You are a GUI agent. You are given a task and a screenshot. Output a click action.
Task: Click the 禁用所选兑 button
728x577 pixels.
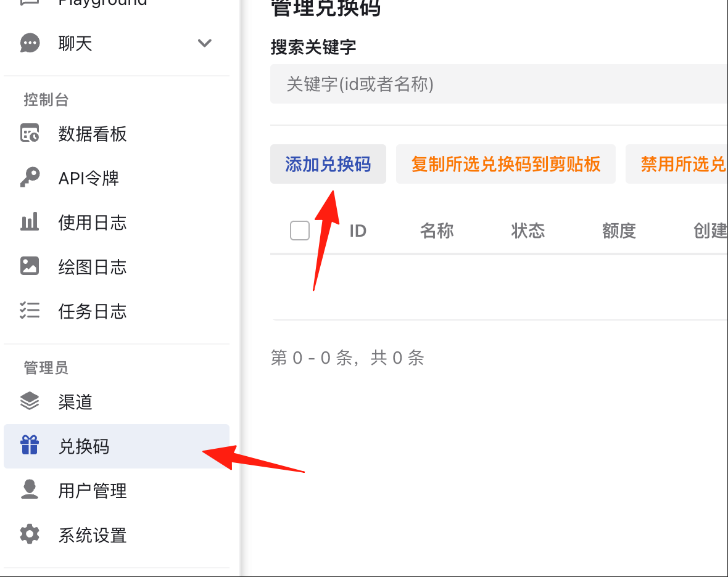(x=677, y=164)
